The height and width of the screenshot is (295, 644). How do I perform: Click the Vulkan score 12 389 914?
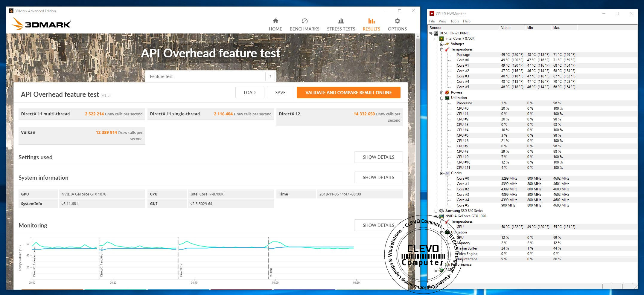tap(106, 132)
